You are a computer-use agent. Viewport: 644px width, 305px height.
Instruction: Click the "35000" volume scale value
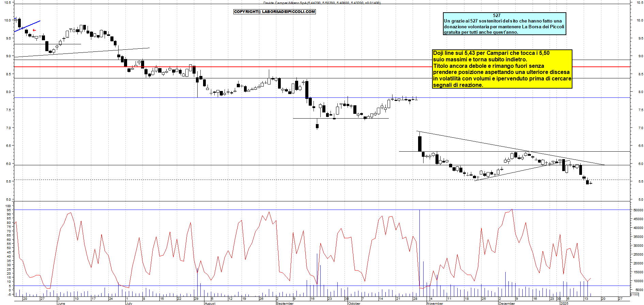pyautogui.click(x=638, y=237)
